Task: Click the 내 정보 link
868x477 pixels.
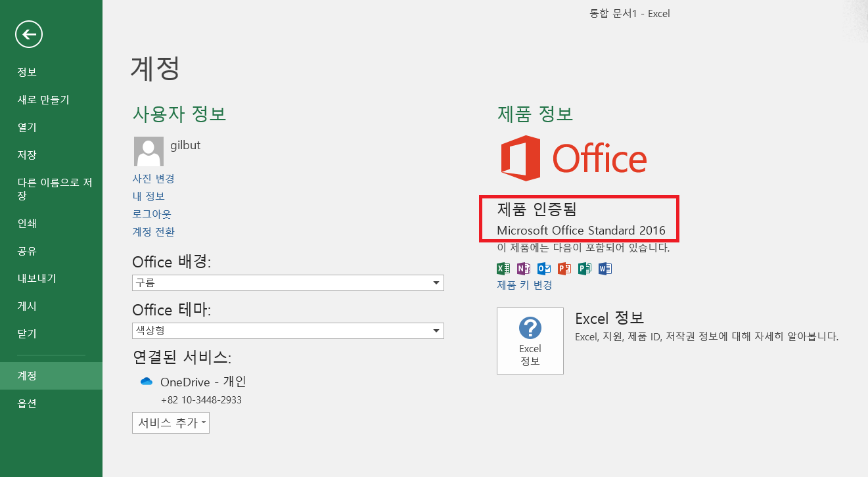Action: click(x=148, y=196)
